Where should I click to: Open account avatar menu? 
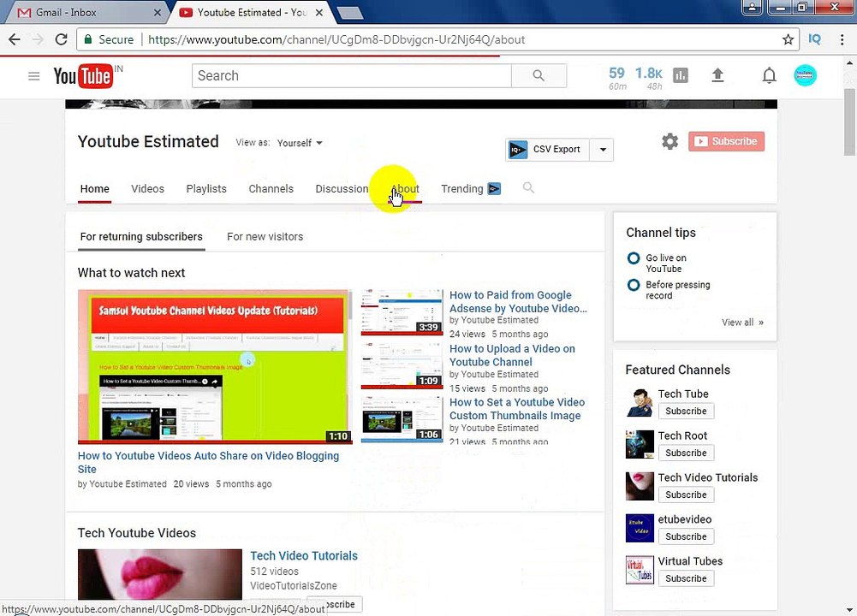pos(805,75)
